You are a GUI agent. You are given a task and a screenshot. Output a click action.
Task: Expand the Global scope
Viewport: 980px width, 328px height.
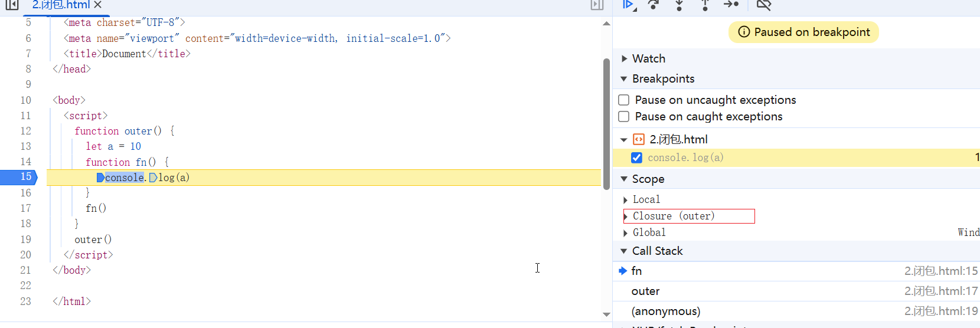(x=625, y=233)
